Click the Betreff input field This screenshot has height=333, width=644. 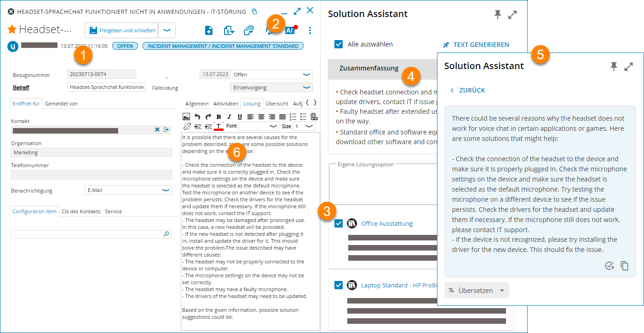106,87
